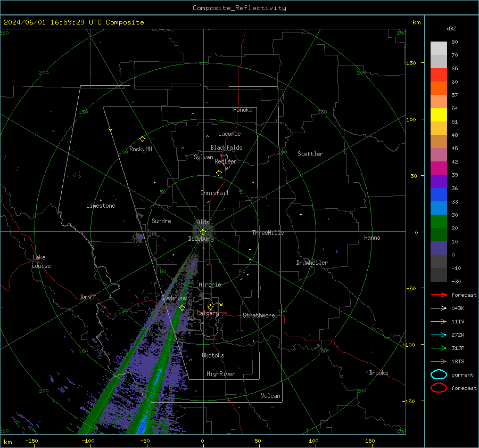Click the Ponoka town label

pos(243,110)
